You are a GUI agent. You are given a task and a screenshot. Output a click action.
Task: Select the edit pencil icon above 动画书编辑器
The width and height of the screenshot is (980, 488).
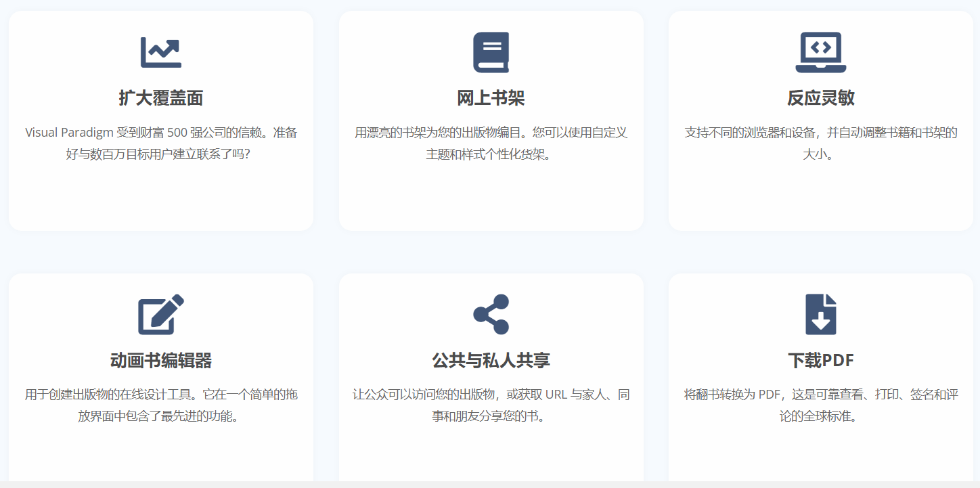pyautogui.click(x=160, y=314)
